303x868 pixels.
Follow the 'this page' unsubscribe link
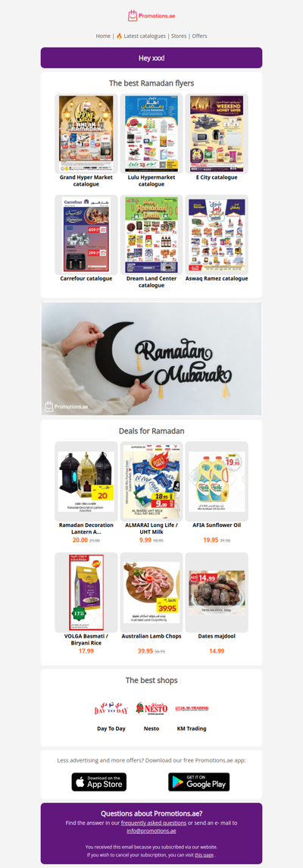click(x=204, y=854)
